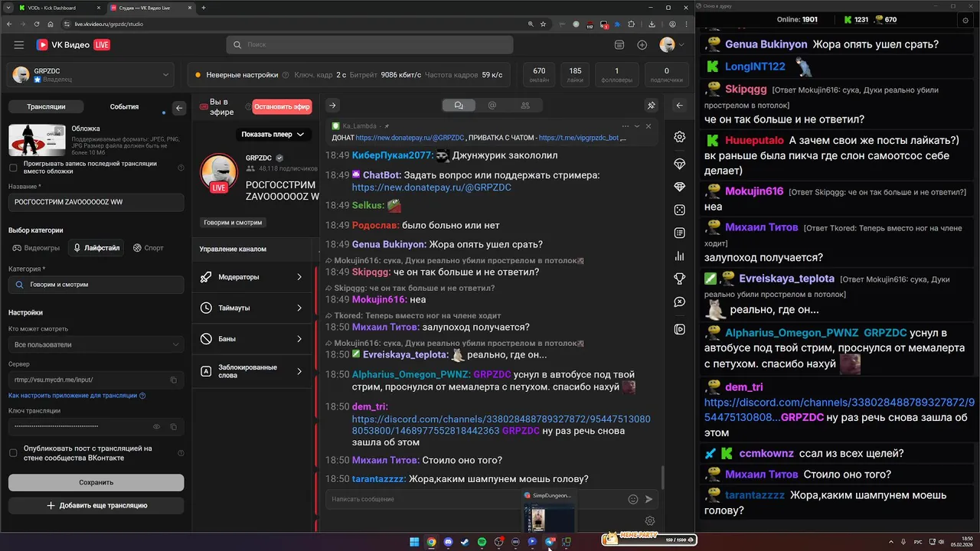Open profile avatar dropdown in header

point(672,45)
